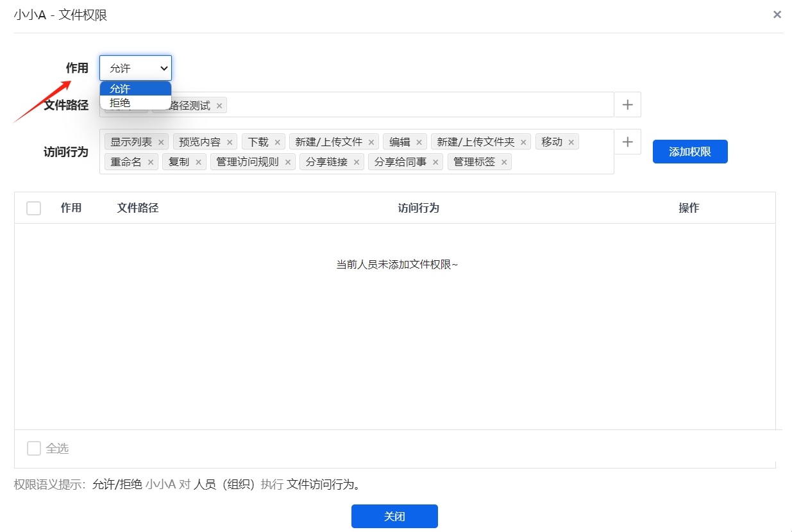Remove the 移动 tag
The width and height of the screenshot is (792, 532).
(571, 142)
